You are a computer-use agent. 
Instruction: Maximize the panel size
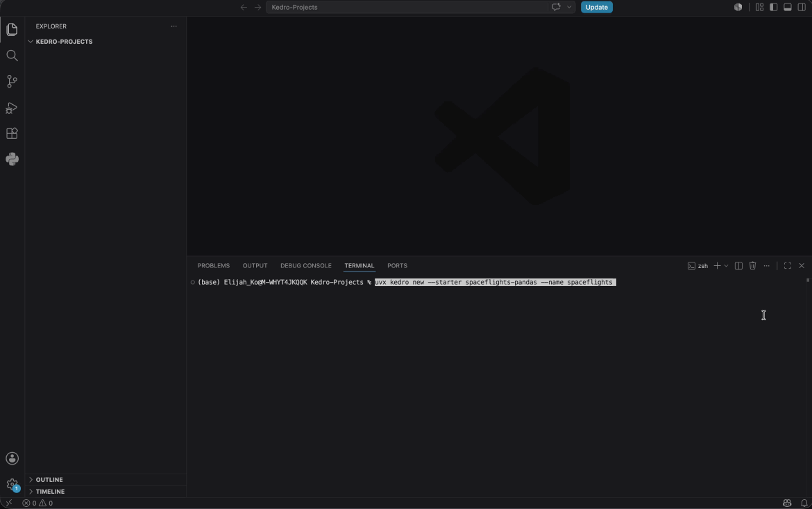[x=788, y=266]
